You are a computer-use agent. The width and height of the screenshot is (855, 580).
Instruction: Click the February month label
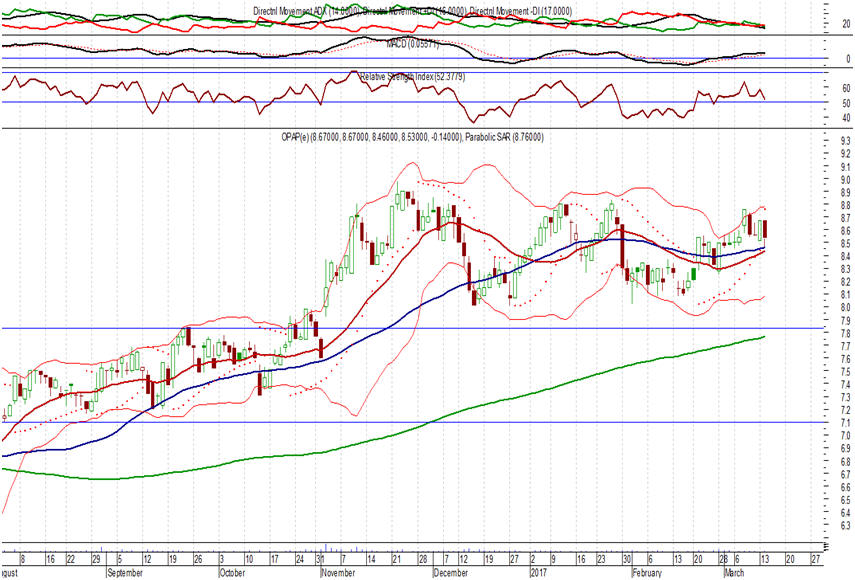point(647,573)
